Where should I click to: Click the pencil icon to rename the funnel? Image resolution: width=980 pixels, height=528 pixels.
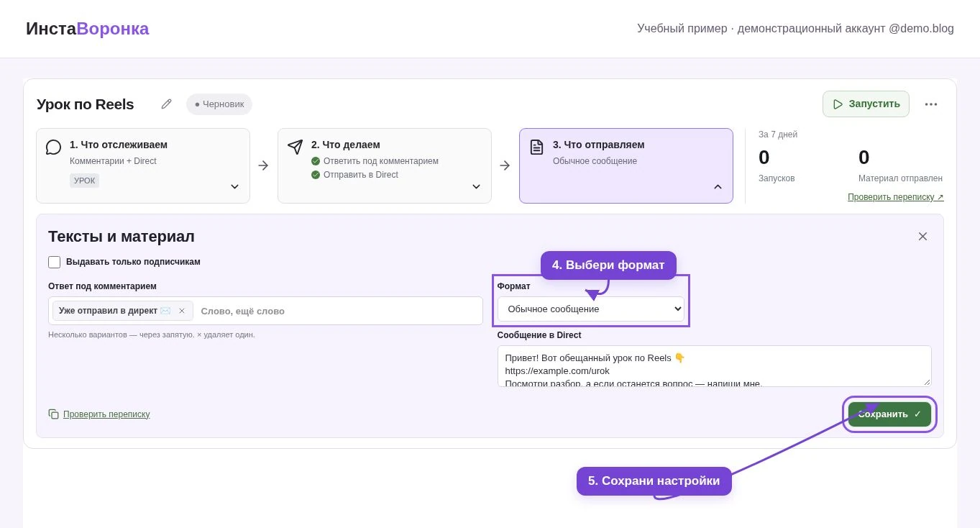click(x=166, y=104)
